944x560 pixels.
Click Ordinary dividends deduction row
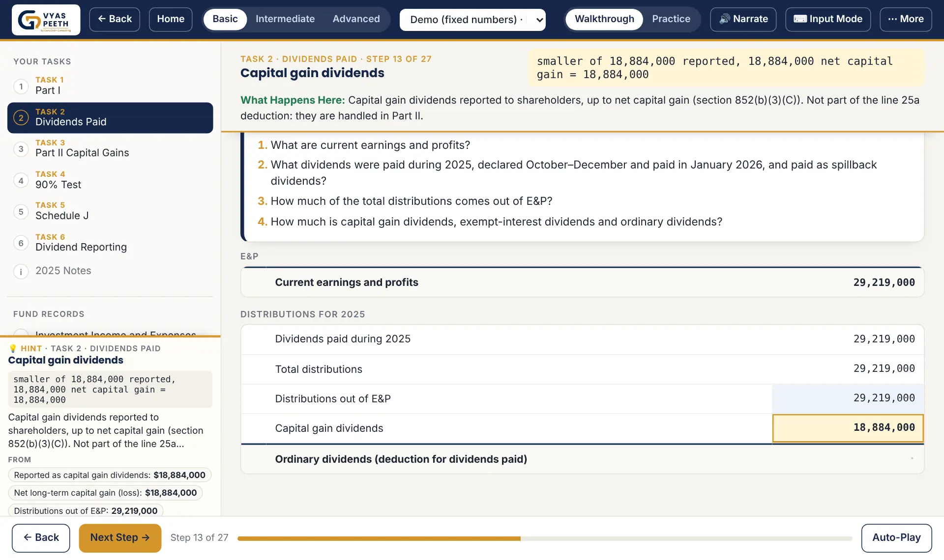coord(582,459)
